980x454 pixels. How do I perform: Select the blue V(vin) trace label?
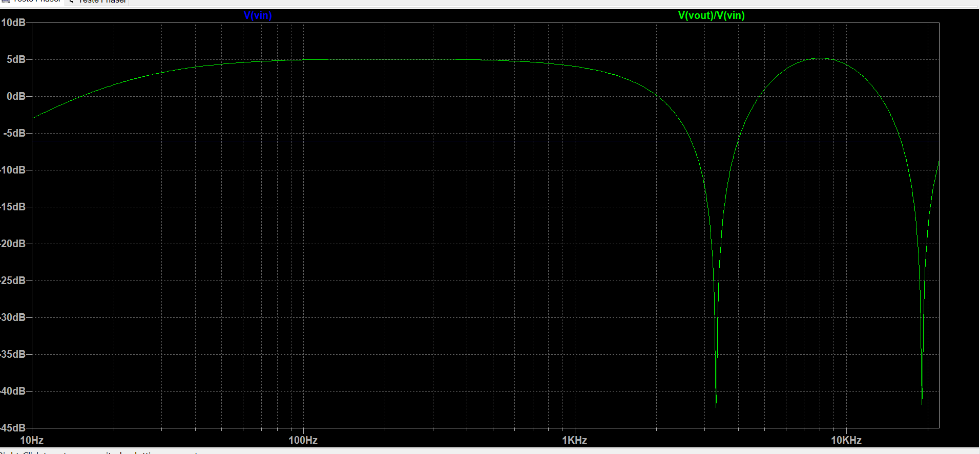pos(258,15)
